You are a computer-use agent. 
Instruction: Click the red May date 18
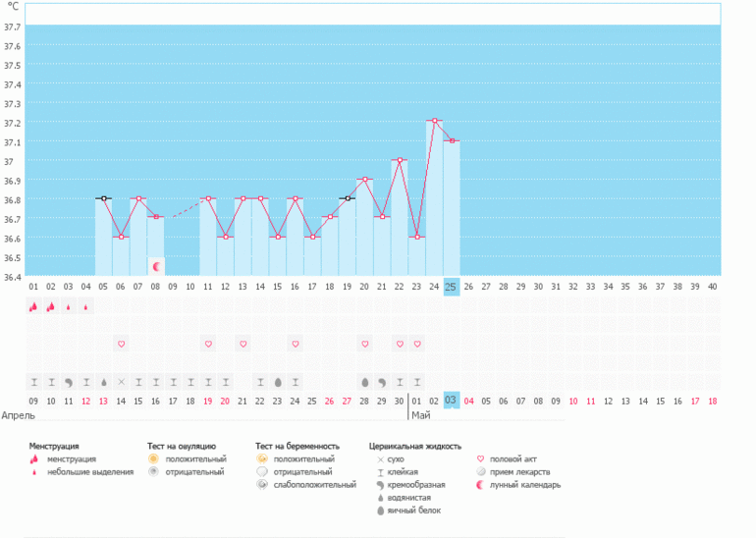[712, 402]
